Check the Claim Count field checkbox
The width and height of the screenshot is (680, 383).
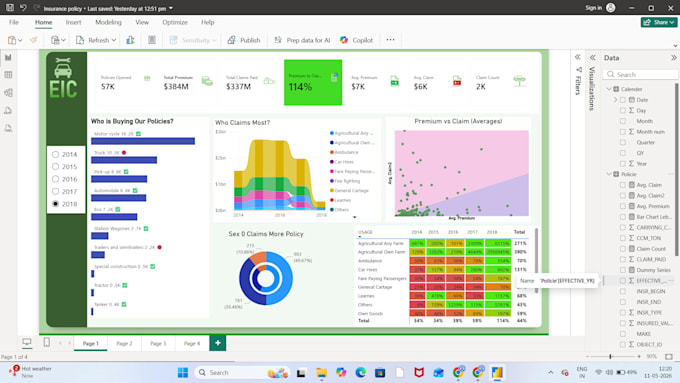[623, 249]
